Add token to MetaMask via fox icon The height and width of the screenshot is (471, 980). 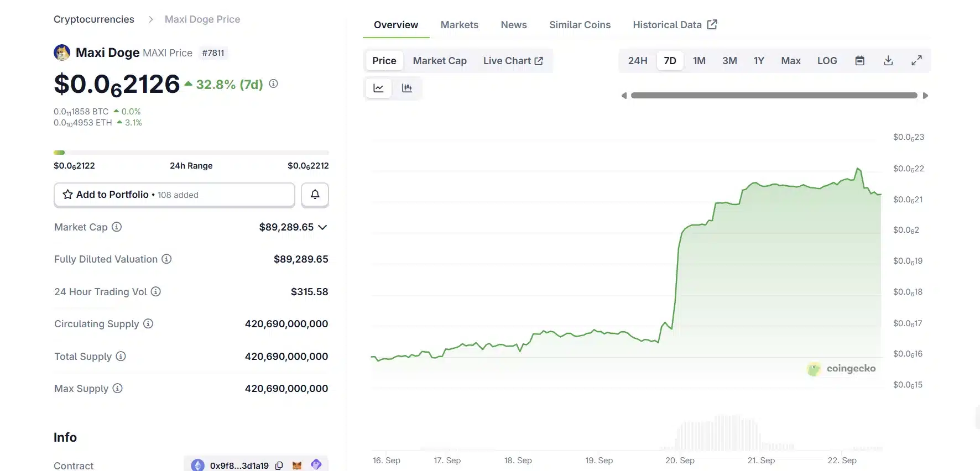[x=297, y=465]
